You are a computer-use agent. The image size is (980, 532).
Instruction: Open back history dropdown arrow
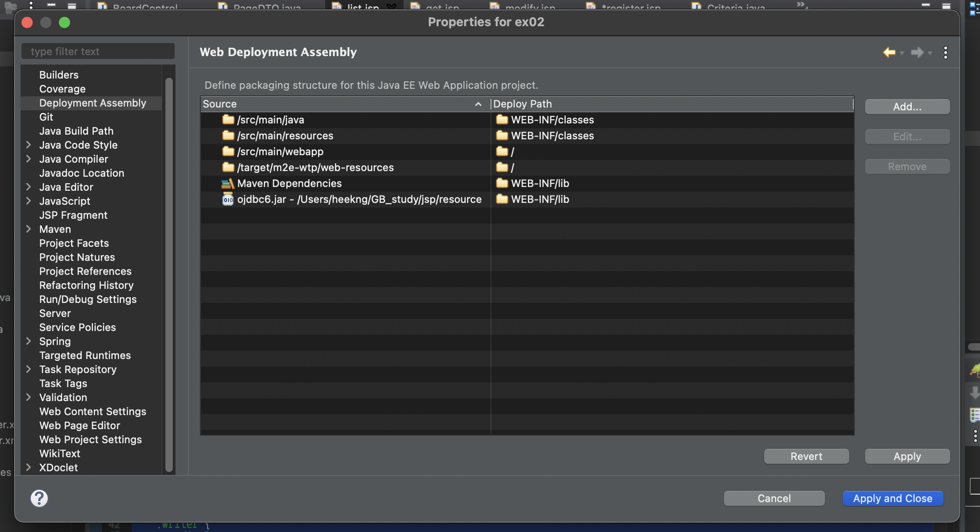(x=902, y=53)
